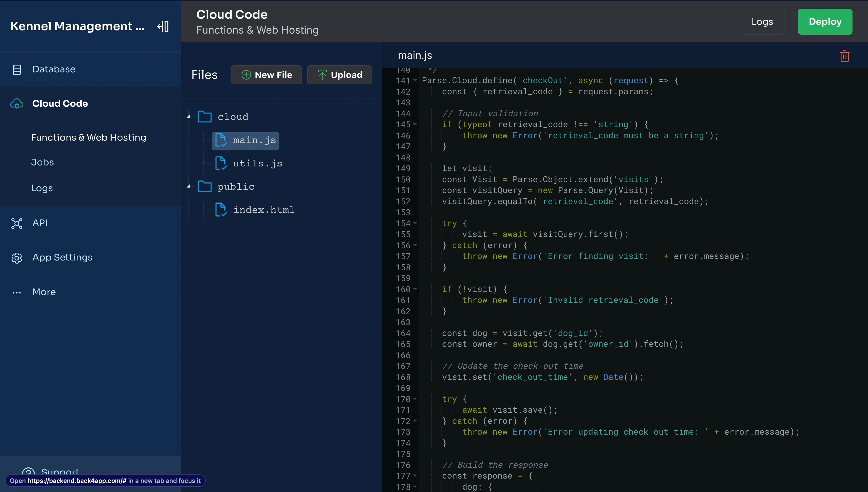Click the Deploy button

[825, 21]
